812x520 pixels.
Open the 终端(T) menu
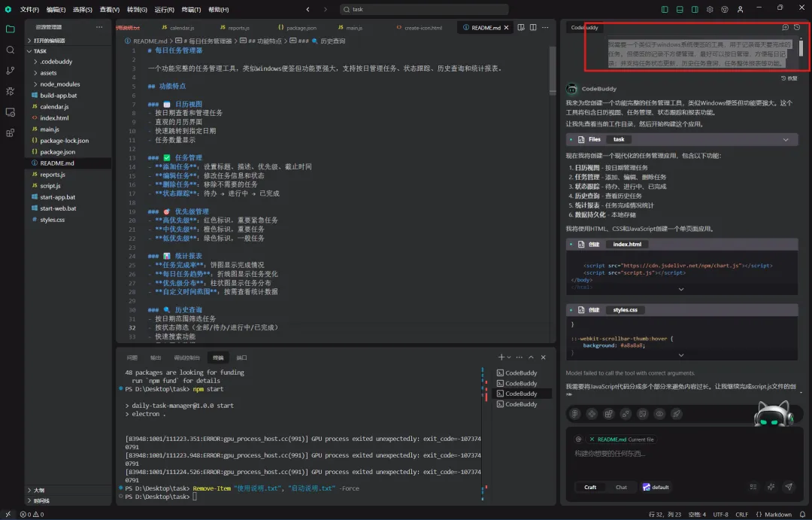(191, 9)
